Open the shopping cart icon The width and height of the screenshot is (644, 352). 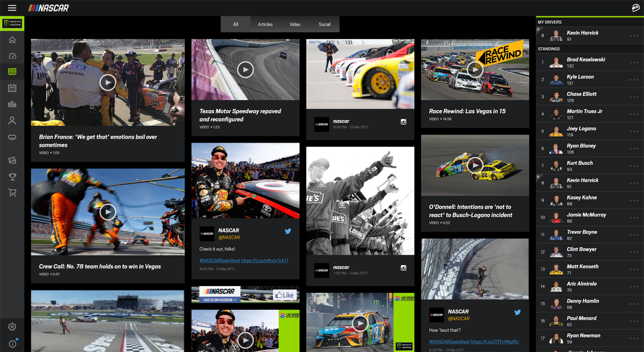point(12,193)
